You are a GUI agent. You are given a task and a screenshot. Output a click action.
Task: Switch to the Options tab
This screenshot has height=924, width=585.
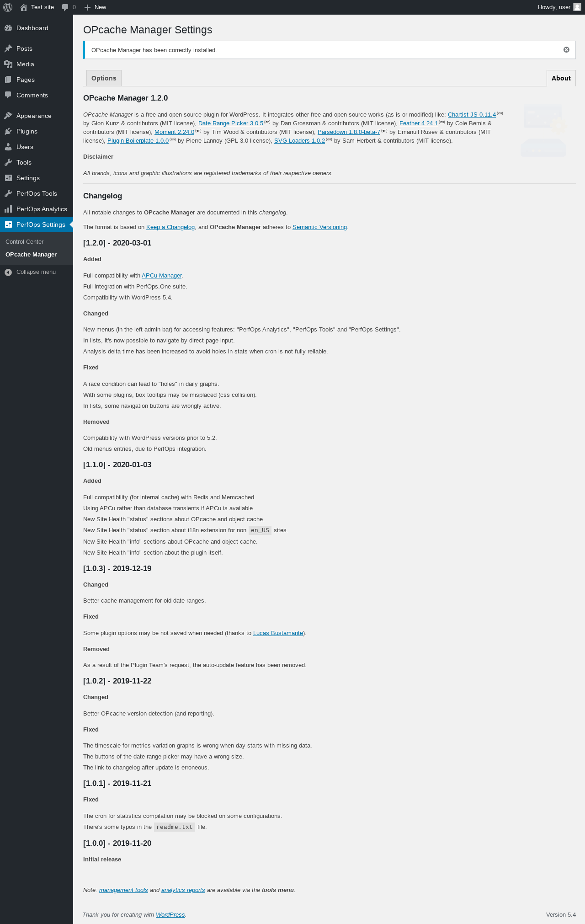click(x=104, y=78)
